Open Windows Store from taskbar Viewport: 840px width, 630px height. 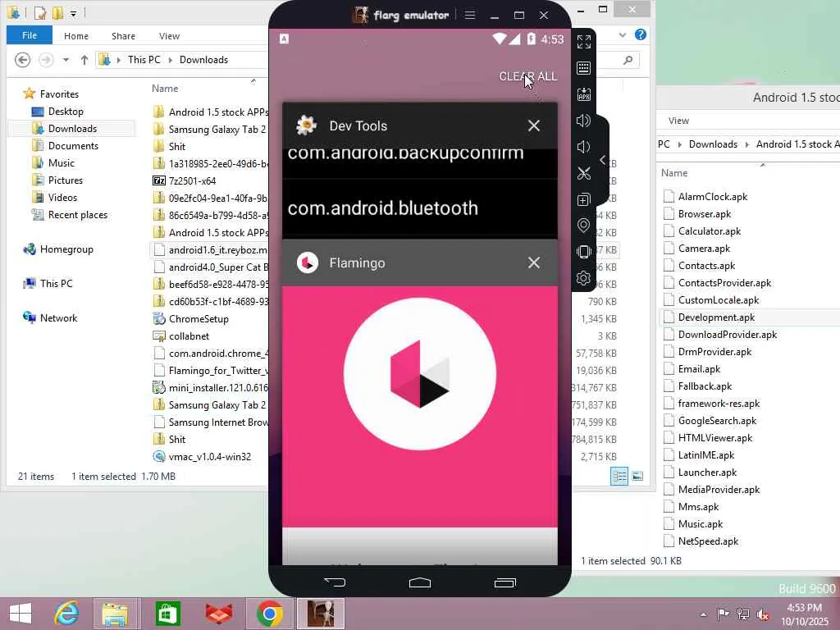[168, 614]
